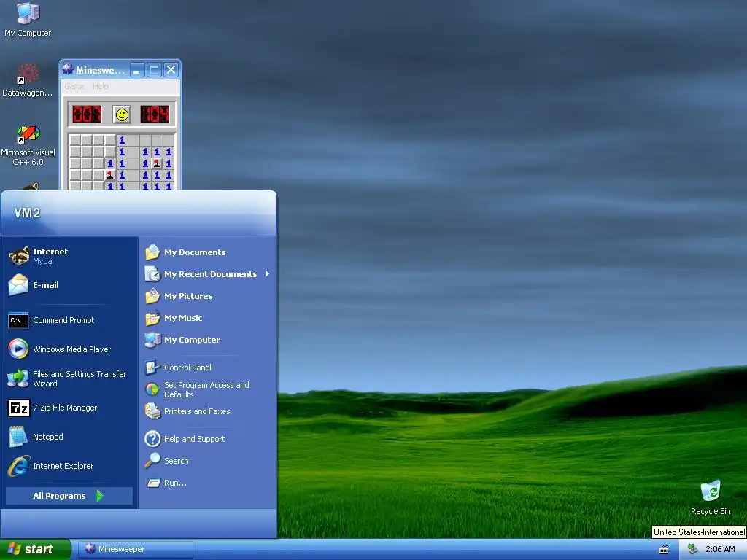This screenshot has width=747, height=560.
Task: Click Microsoft Visual C++ 6.0 desktop shortcut
Action: click(x=28, y=145)
